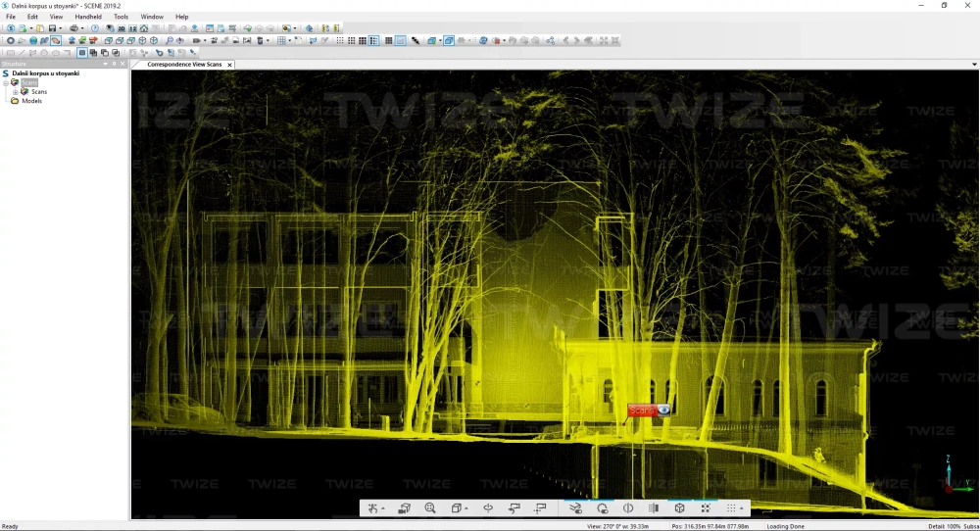Click the Dalnii korpus u stoyanki project root
Screen dimensions: 980x531
pyautogui.click(x=45, y=73)
